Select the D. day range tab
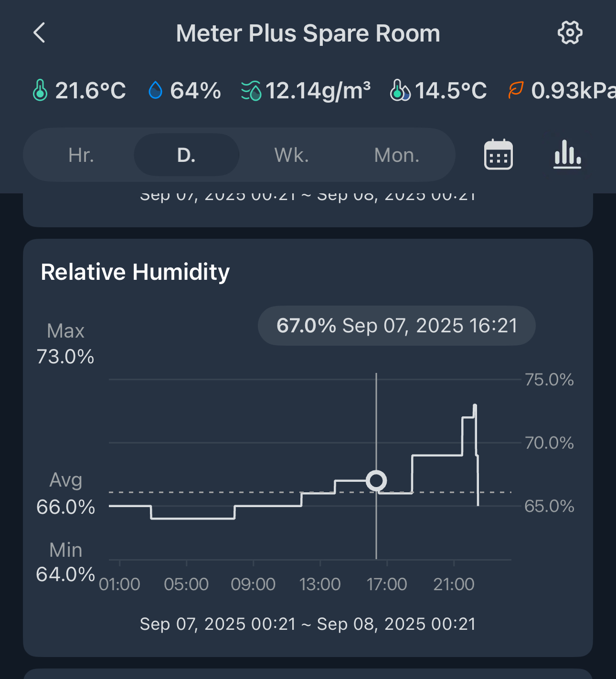This screenshot has height=679, width=616. [x=186, y=155]
